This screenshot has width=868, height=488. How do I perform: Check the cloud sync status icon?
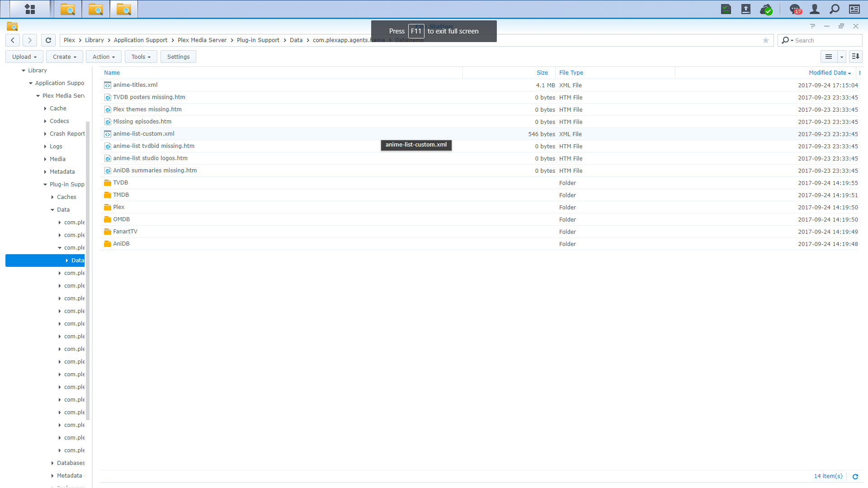pyautogui.click(x=766, y=9)
